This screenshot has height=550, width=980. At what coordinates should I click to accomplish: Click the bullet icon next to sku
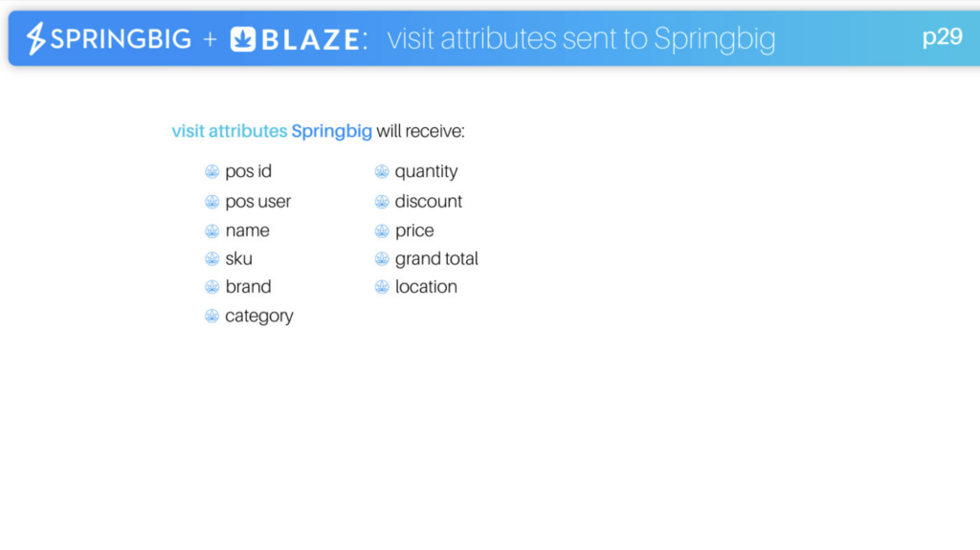212,259
